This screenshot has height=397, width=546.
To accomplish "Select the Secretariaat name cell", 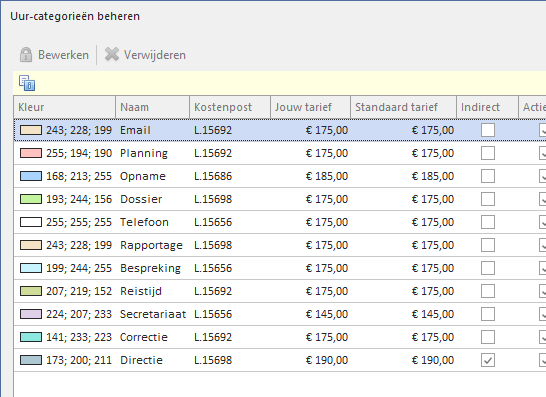I will [153, 314].
